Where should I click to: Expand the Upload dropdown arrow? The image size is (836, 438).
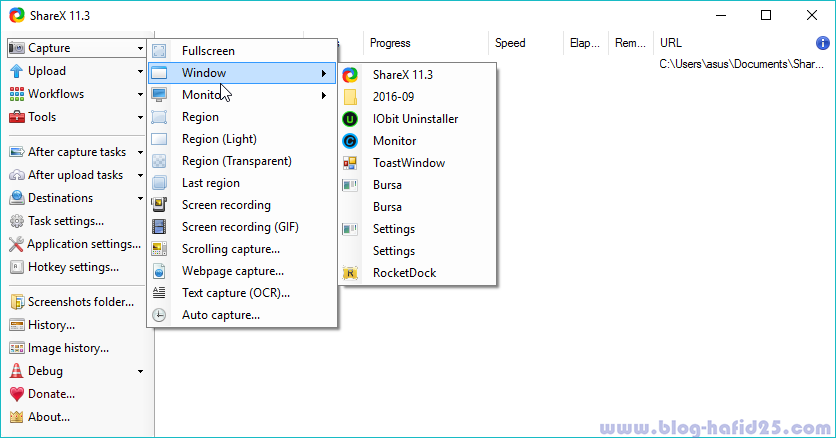pyautogui.click(x=140, y=71)
